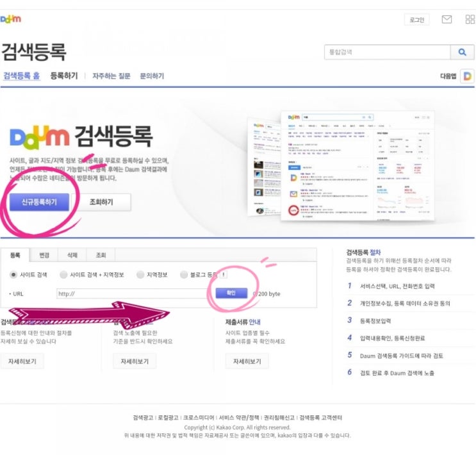Open the 크로스미디어 footer link
The image size is (476, 455).
tap(198, 418)
